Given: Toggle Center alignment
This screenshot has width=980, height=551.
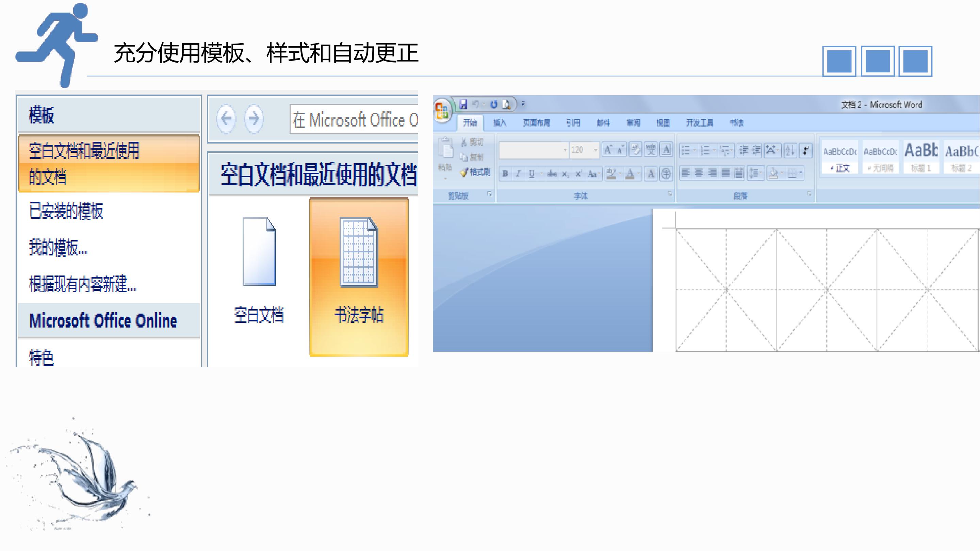Looking at the screenshot, I should (699, 173).
